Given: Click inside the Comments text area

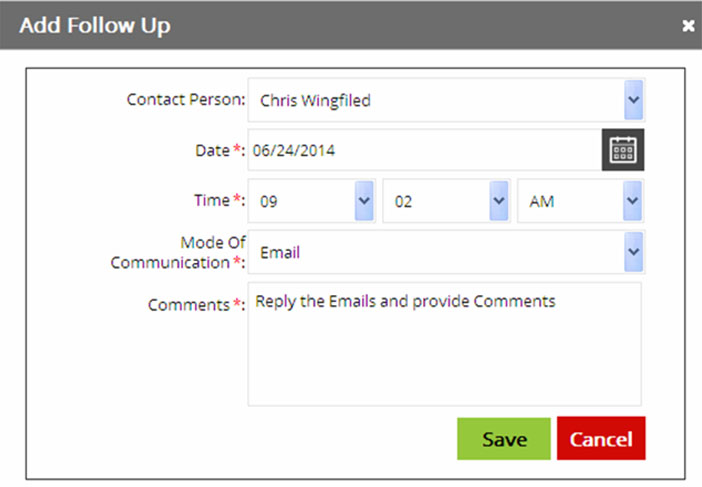Looking at the screenshot, I should point(445,344).
